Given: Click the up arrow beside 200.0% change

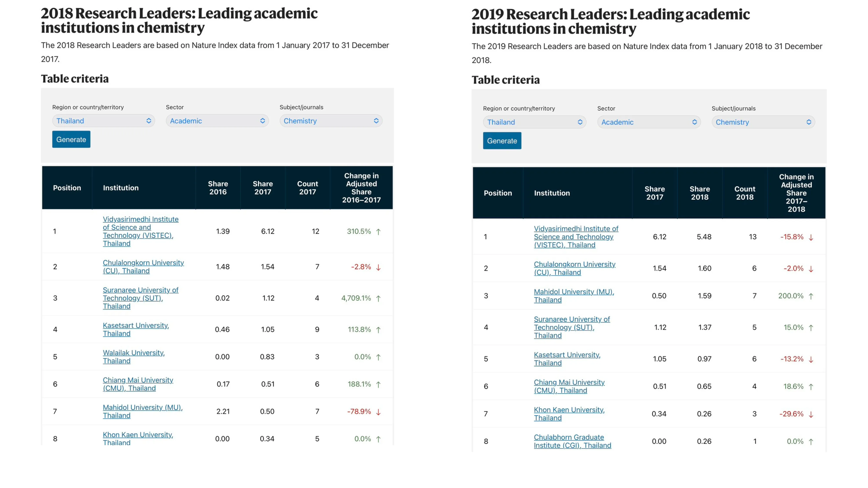Looking at the screenshot, I should click(811, 296).
